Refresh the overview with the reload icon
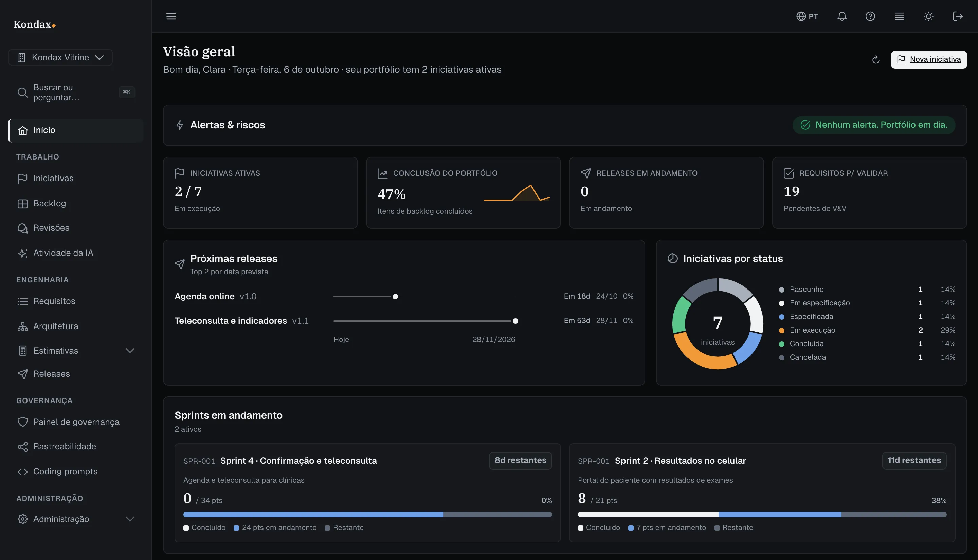 tap(876, 60)
